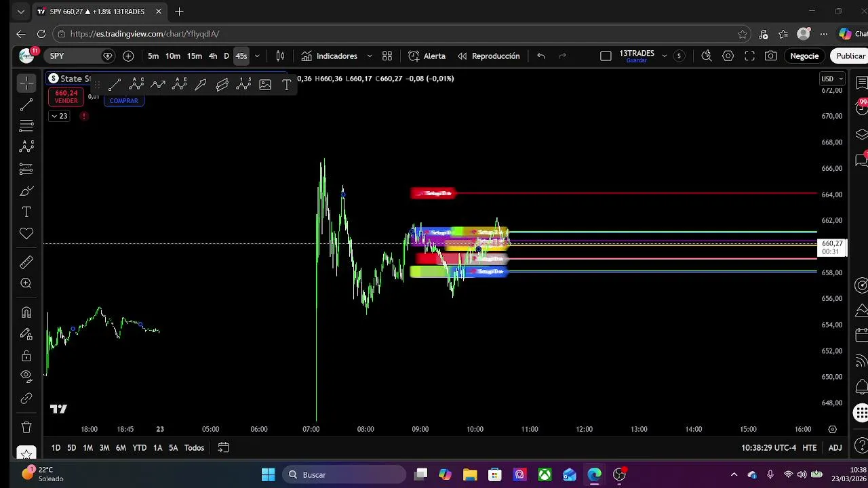This screenshot has height=488, width=868.
Task: Click the Negocie button
Action: (x=804, y=56)
